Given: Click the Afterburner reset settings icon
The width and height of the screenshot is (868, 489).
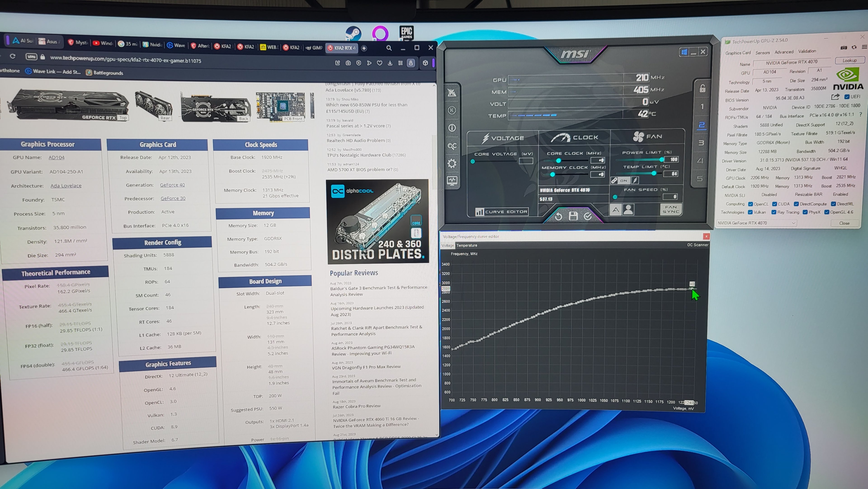Looking at the screenshot, I should click(558, 216).
